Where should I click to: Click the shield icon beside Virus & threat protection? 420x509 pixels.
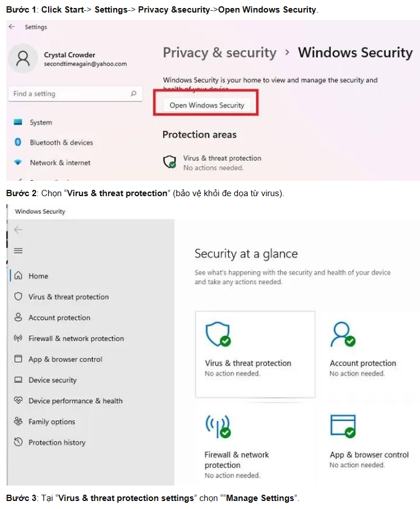tap(18, 297)
